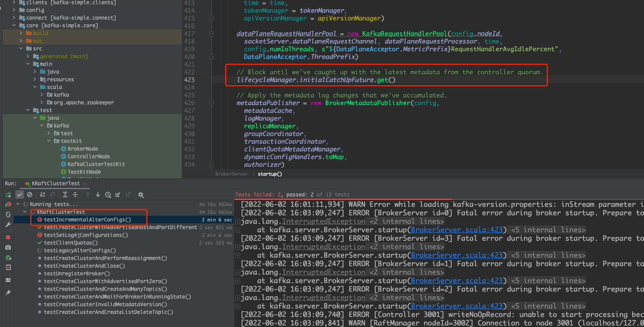Sort tests alphabetically
The width and height of the screenshot is (644, 327).
coord(42,195)
